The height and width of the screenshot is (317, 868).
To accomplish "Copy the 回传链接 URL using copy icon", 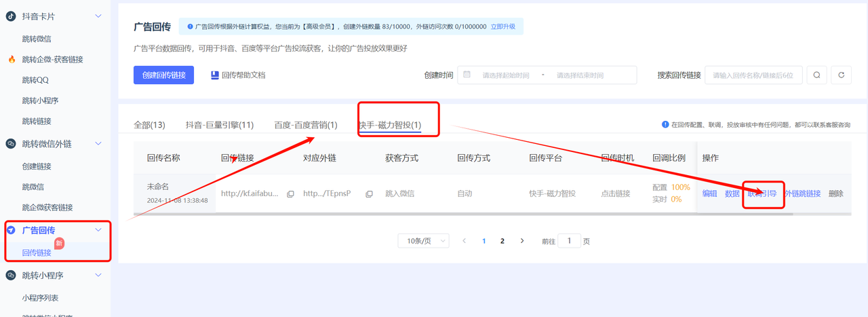I will 290,194.
